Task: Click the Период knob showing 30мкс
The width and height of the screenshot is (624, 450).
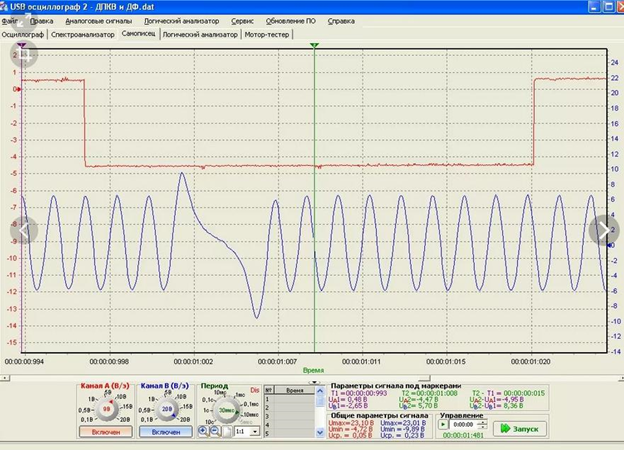Action: click(227, 410)
